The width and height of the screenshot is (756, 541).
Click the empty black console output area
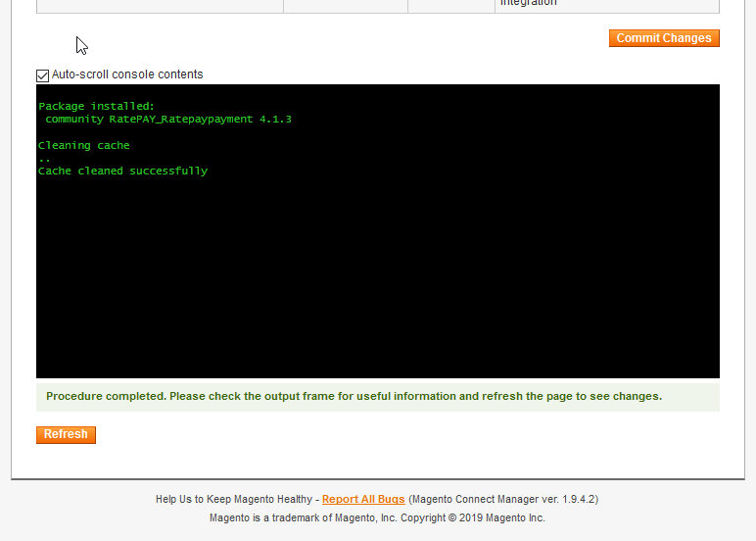coord(377,284)
